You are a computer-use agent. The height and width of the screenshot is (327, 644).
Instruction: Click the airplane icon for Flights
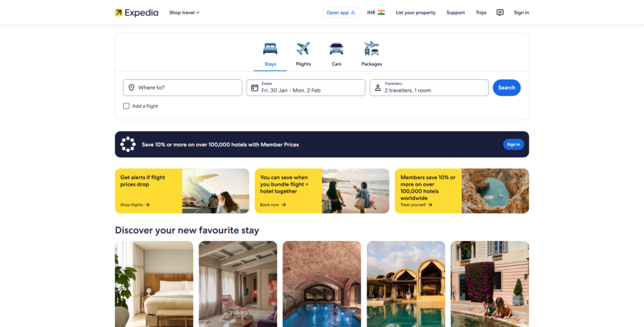tap(303, 48)
